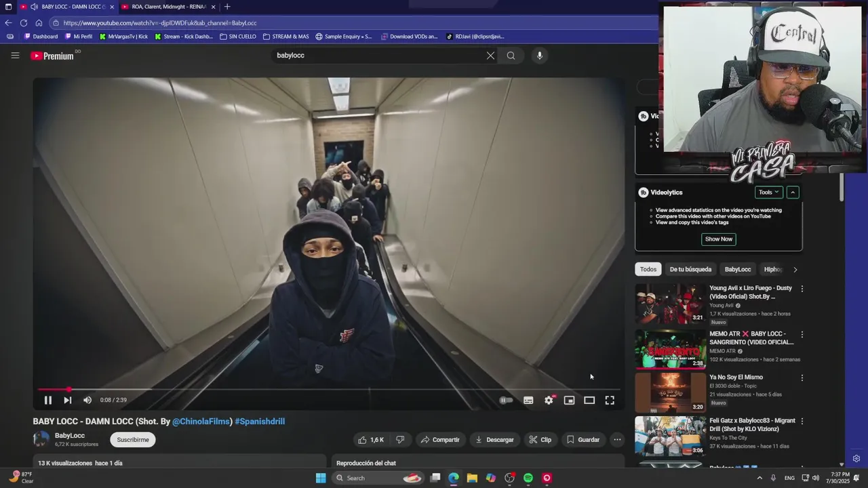
Task: Open Dashboard bookmark
Action: [x=41, y=37]
